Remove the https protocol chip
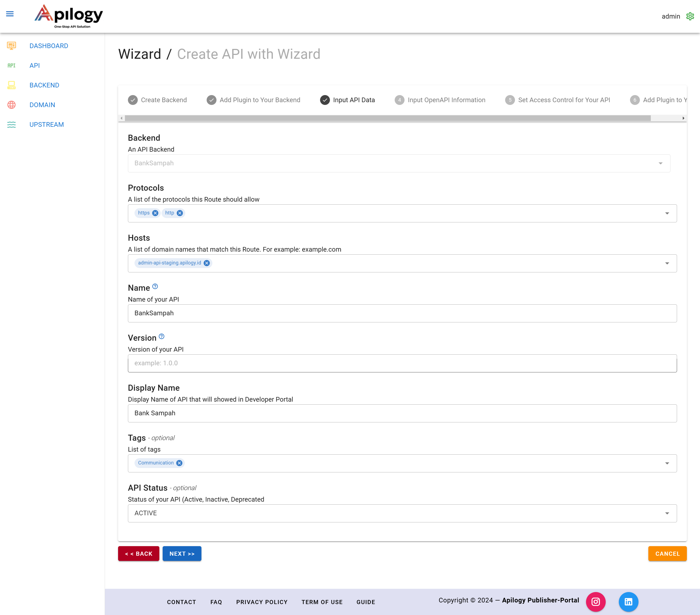The width and height of the screenshot is (700, 615). pyautogui.click(x=155, y=213)
